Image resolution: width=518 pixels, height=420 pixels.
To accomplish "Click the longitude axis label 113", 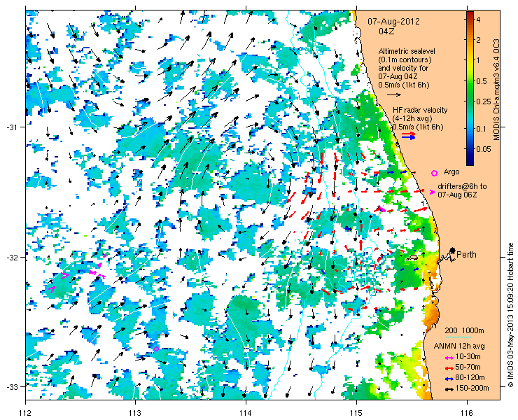I will click(136, 413).
